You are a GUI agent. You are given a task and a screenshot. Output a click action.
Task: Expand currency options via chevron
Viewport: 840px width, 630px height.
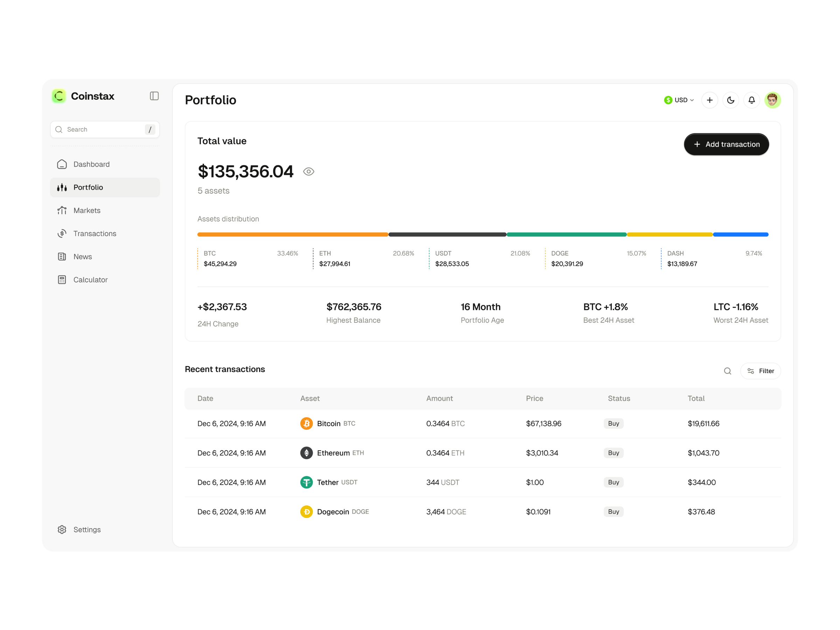tap(692, 100)
